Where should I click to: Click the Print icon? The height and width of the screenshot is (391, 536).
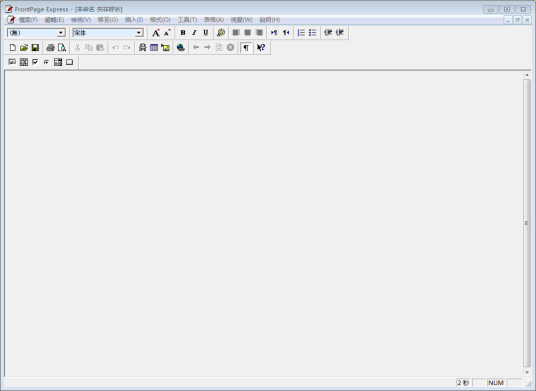coord(51,48)
